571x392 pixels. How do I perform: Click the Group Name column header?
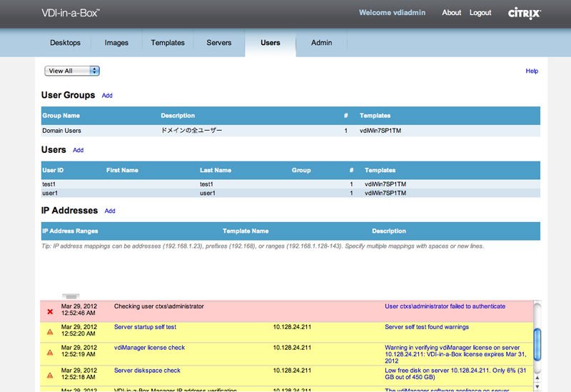pyautogui.click(x=61, y=116)
